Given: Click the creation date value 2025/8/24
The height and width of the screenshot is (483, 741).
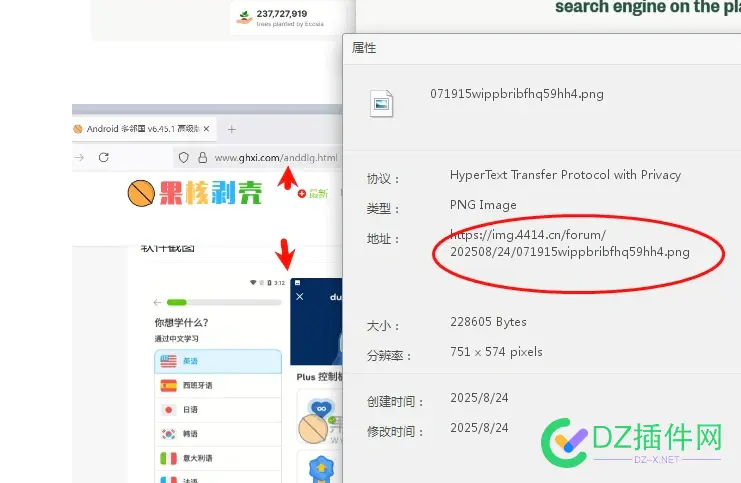Looking at the screenshot, I should (x=479, y=398).
